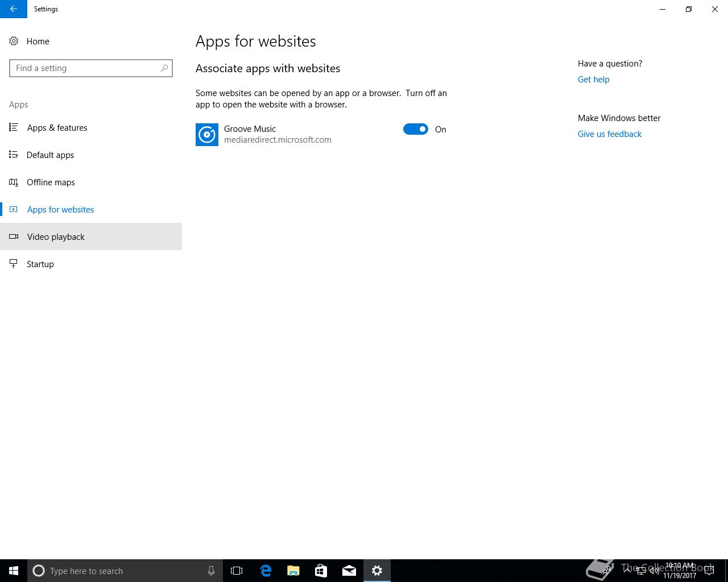Click the Give us feedback link
The image size is (728, 582).
610,134
